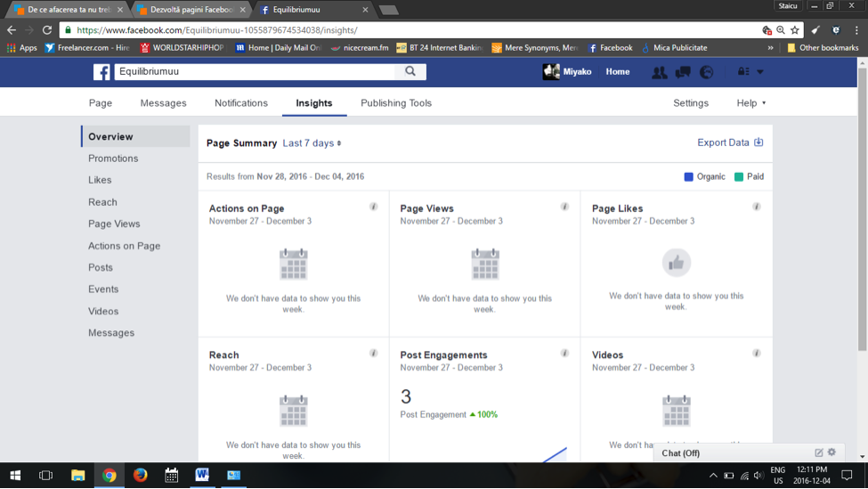
Task: Show info for Post Engagements card
Action: (x=564, y=353)
